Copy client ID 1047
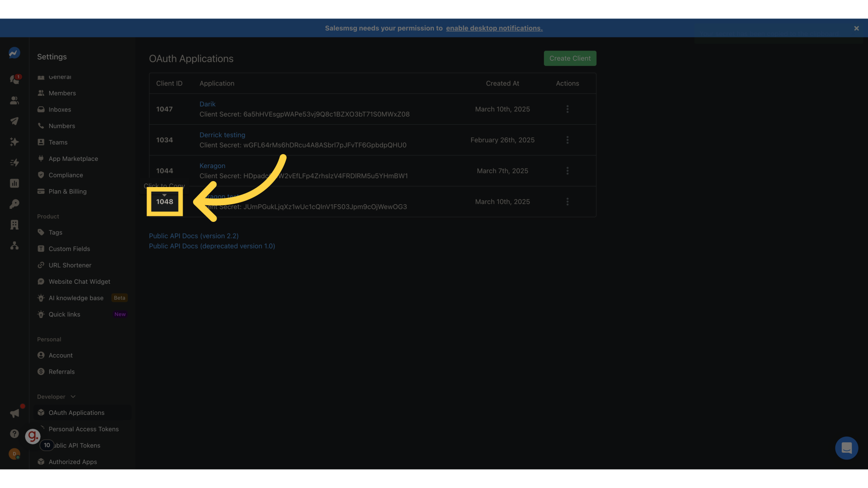This screenshot has height=488, width=868. 165,109
